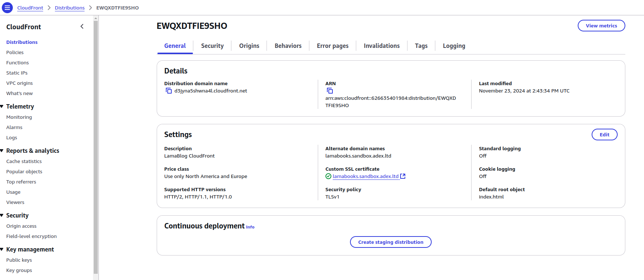Open Public keys in sidebar

tap(19, 260)
